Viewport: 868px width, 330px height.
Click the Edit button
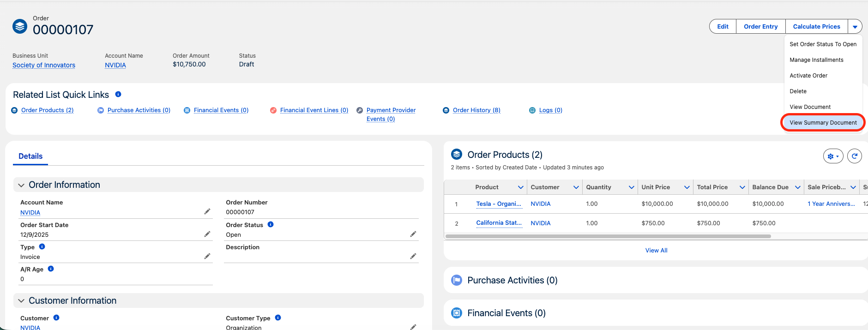click(x=723, y=27)
